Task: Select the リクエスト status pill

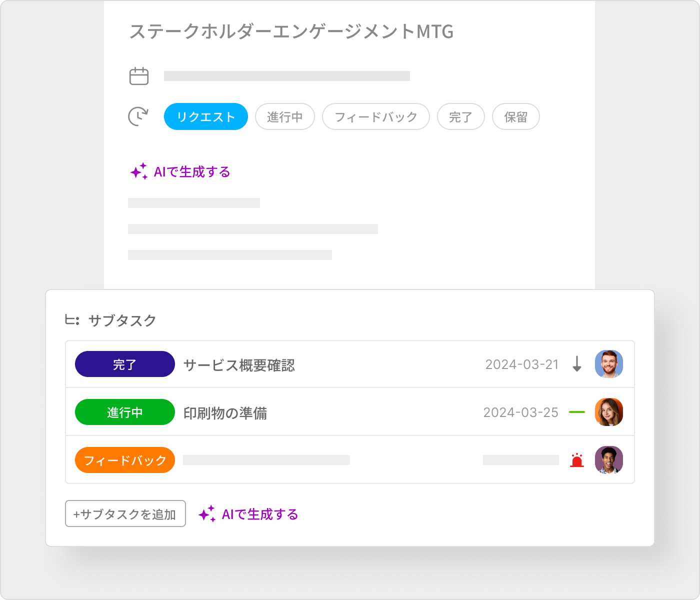Action: pos(206,116)
